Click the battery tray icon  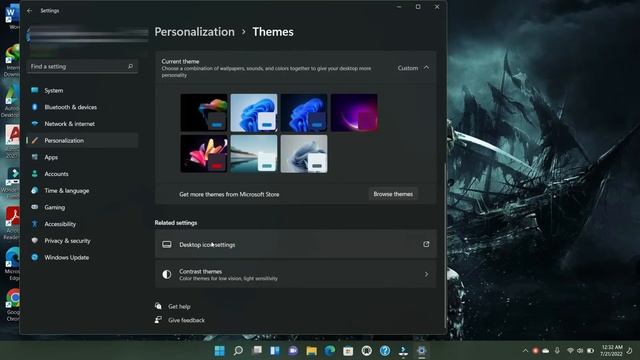(591, 351)
